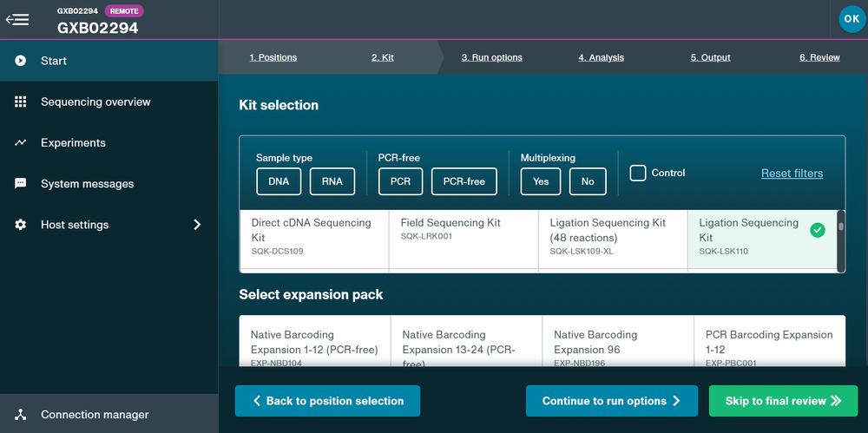Click the Experiments chart line icon
The height and width of the screenshot is (433, 868).
[21, 143]
